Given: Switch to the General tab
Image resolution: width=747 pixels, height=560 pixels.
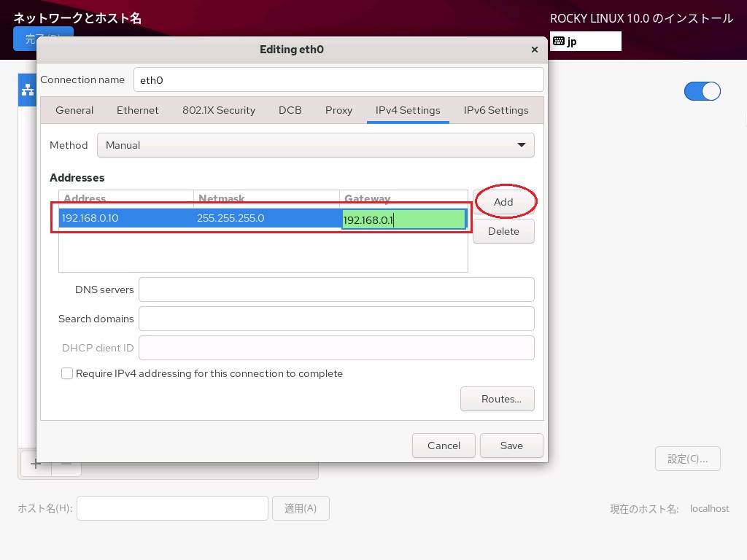Looking at the screenshot, I should [74, 110].
